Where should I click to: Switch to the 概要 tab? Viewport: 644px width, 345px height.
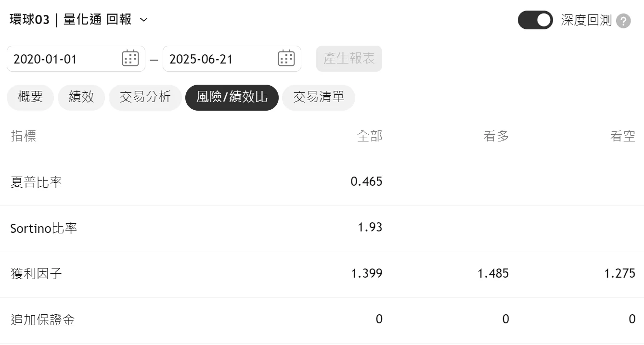[30, 97]
